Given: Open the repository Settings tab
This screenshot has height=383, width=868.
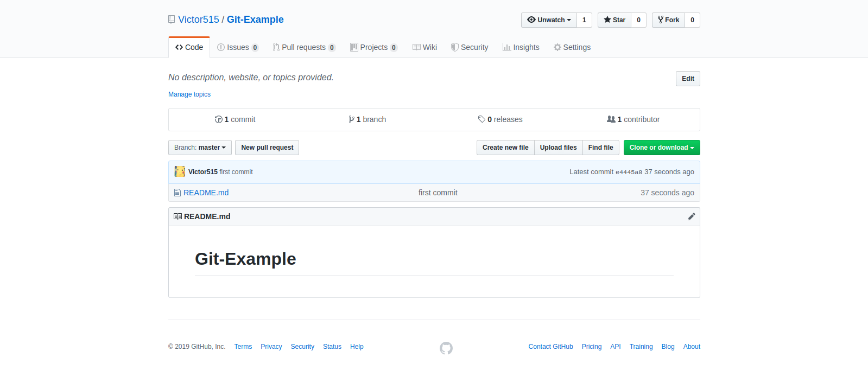Looking at the screenshot, I should pyautogui.click(x=572, y=47).
